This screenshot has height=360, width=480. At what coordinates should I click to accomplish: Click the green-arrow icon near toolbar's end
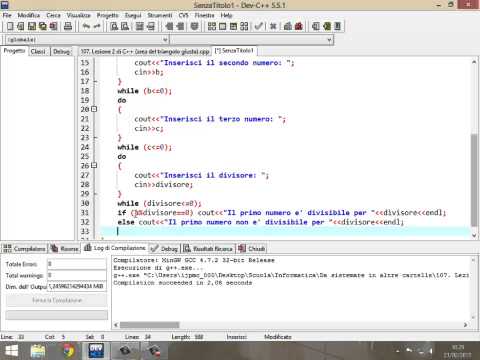327,26
